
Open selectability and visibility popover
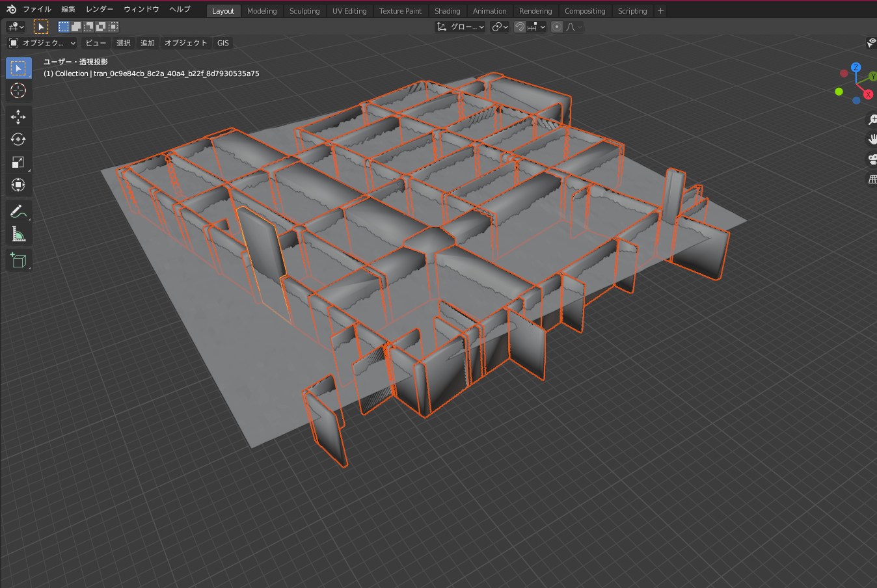click(x=872, y=43)
